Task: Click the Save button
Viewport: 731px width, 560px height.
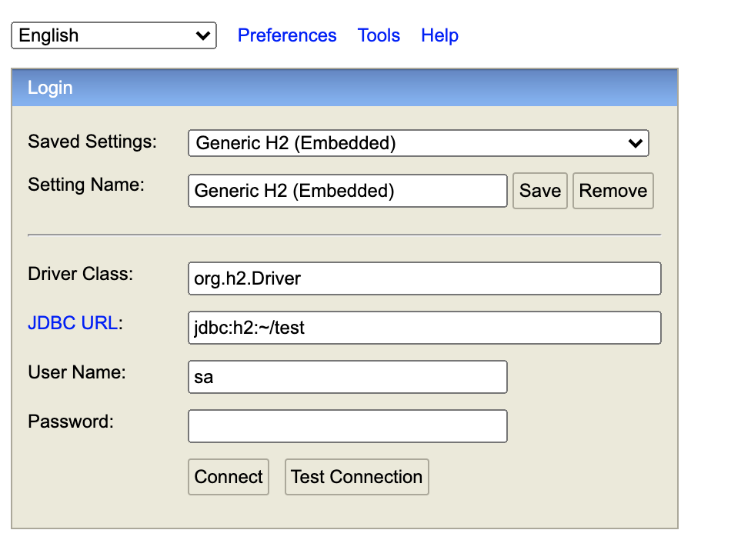Action: tap(540, 191)
